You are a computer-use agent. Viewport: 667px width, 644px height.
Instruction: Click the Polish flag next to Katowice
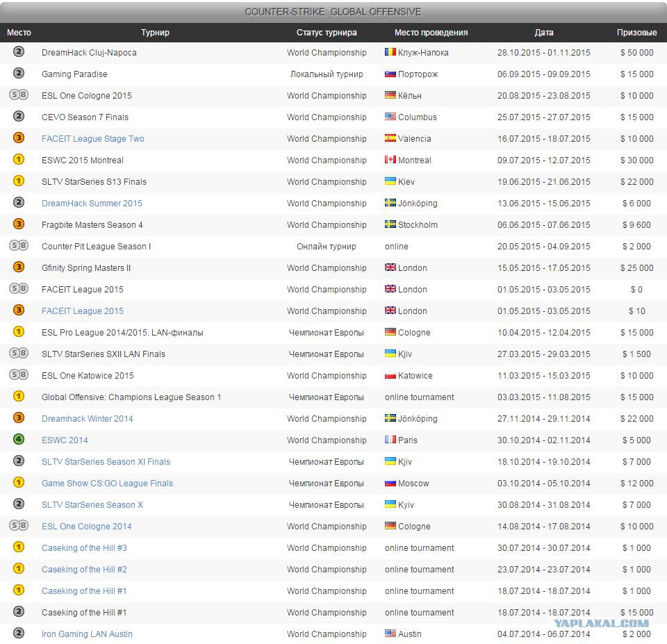pos(390,376)
